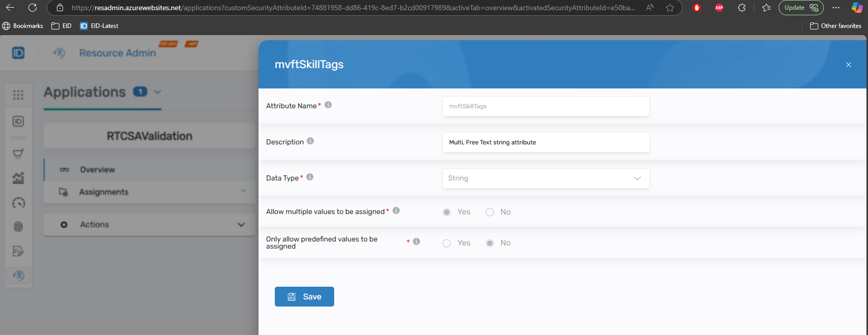
Task: Click the browser address bar URL
Action: [353, 8]
